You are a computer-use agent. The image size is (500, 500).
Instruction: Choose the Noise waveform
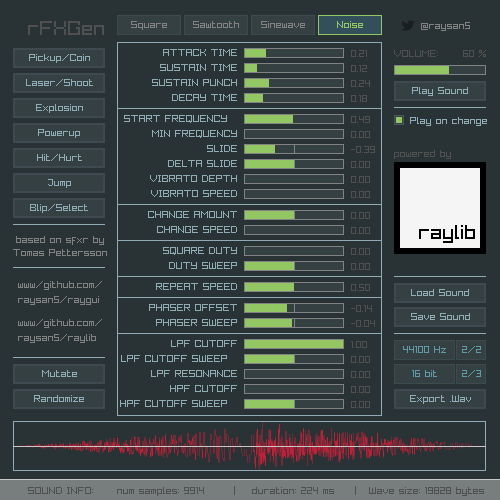(x=350, y=25)
